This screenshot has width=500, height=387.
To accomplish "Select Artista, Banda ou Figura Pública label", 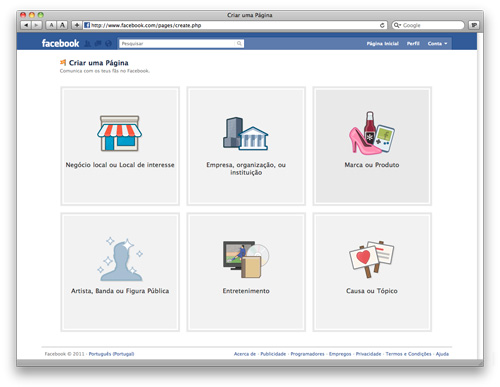I will (120, 291).
